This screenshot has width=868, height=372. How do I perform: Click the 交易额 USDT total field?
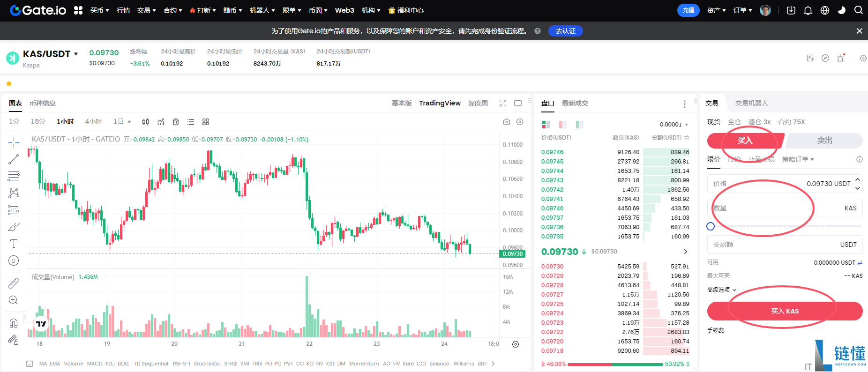point(785,245)
